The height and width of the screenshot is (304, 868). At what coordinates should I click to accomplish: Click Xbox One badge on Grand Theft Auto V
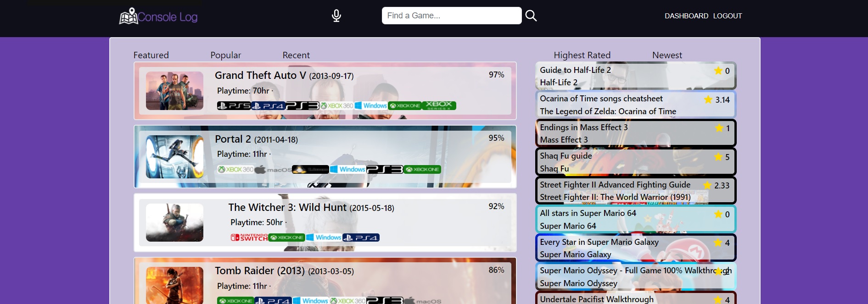pyautogui.click(x=405, y=106)
